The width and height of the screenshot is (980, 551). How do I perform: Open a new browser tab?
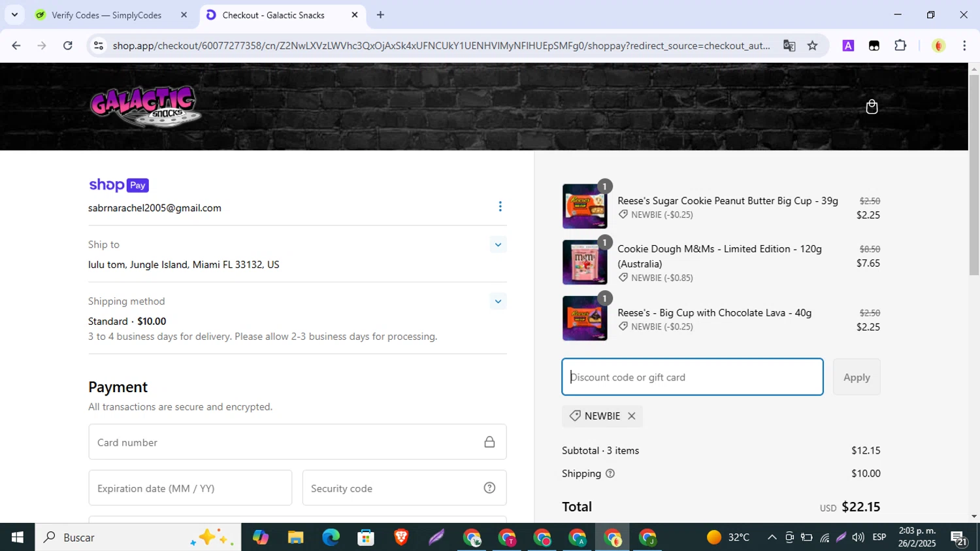click(x=380, y=15)
